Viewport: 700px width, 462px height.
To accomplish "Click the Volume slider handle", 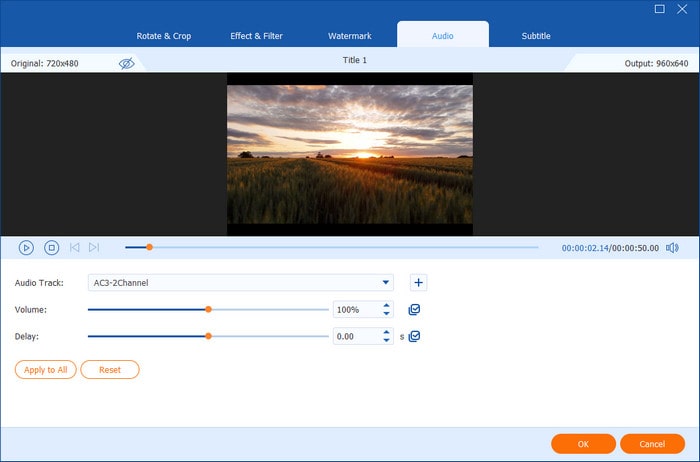I will coord(208,310).
